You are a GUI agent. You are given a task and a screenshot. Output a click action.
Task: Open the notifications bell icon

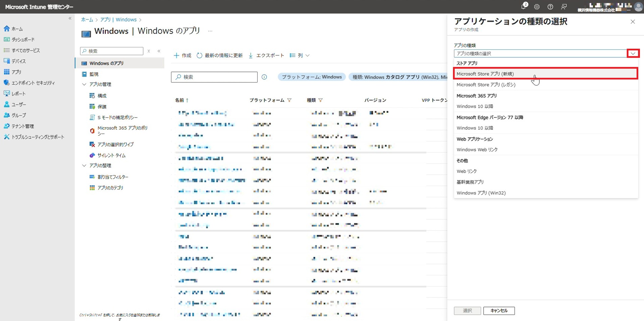(524, 7)
